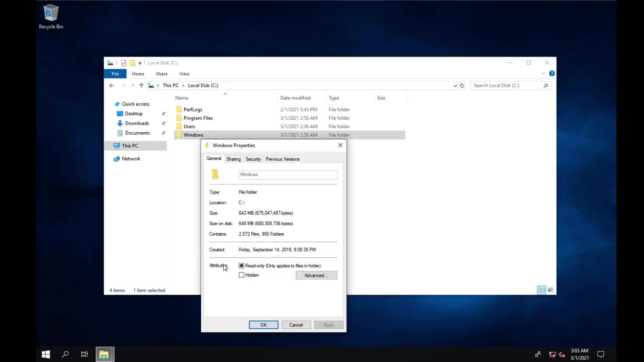Viewport: 644px width, 362px height.
Task: Click the Back navigation arrow
Action: pyautogui.click(x=112, y=85)
